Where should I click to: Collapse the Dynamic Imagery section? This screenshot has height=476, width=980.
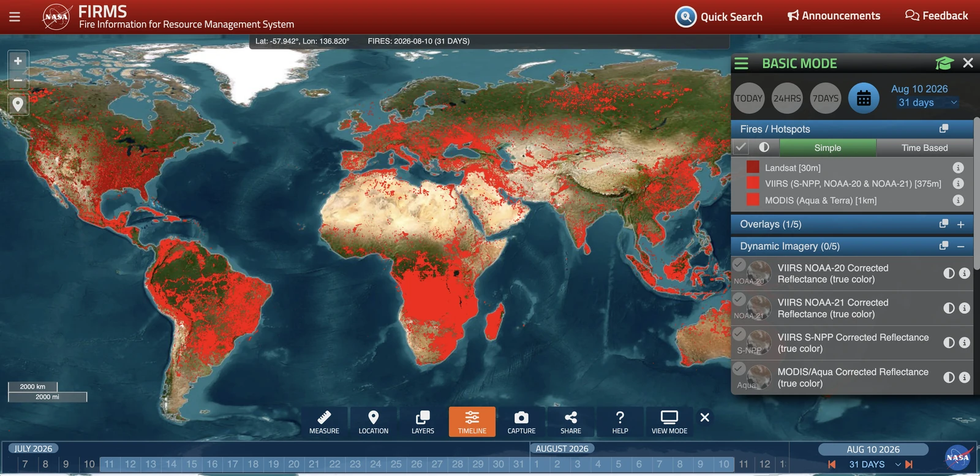click(x=961, y=246)
